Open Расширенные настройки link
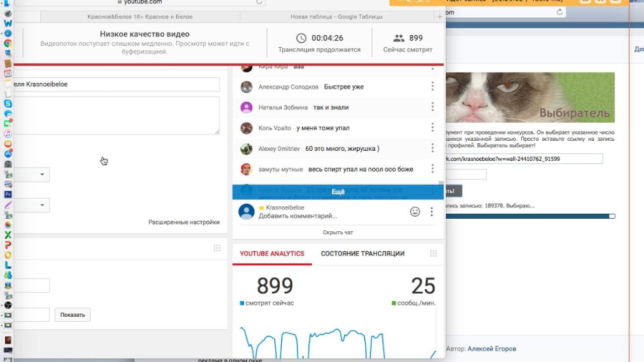The width and height of the screenshot is (644, 362). [184, 222]
